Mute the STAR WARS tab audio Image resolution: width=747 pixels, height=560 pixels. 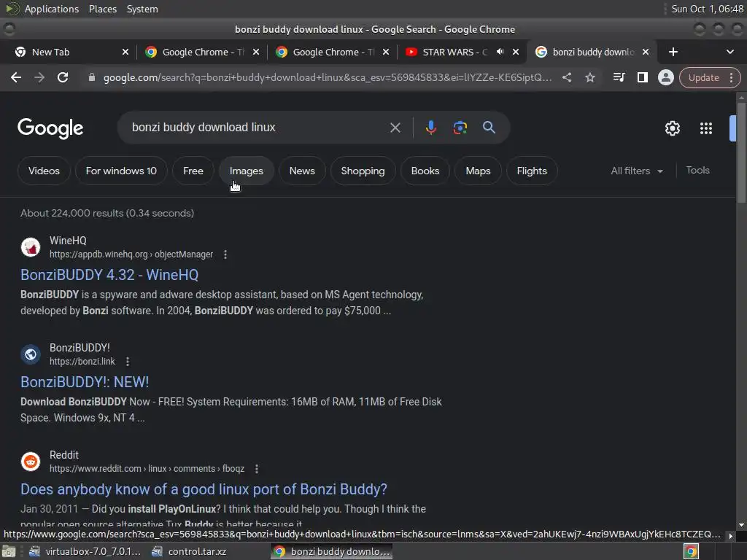[x=500, y=52]
